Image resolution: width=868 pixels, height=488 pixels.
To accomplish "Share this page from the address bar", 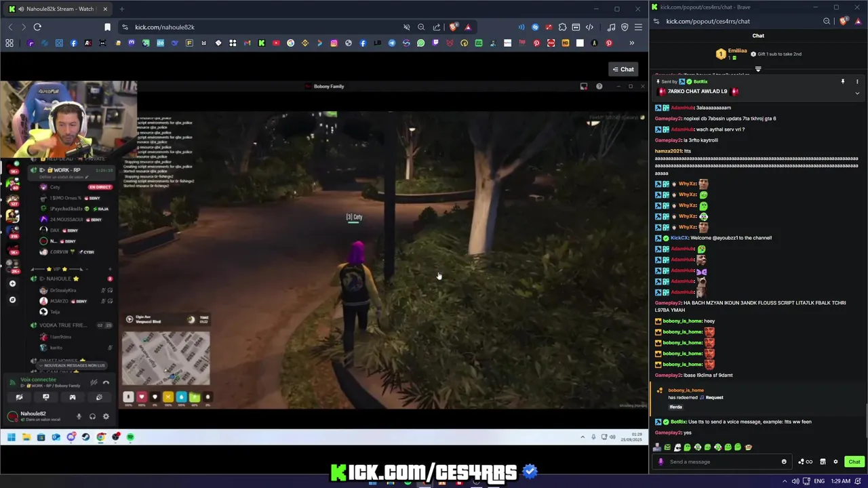I will point(436,27).
